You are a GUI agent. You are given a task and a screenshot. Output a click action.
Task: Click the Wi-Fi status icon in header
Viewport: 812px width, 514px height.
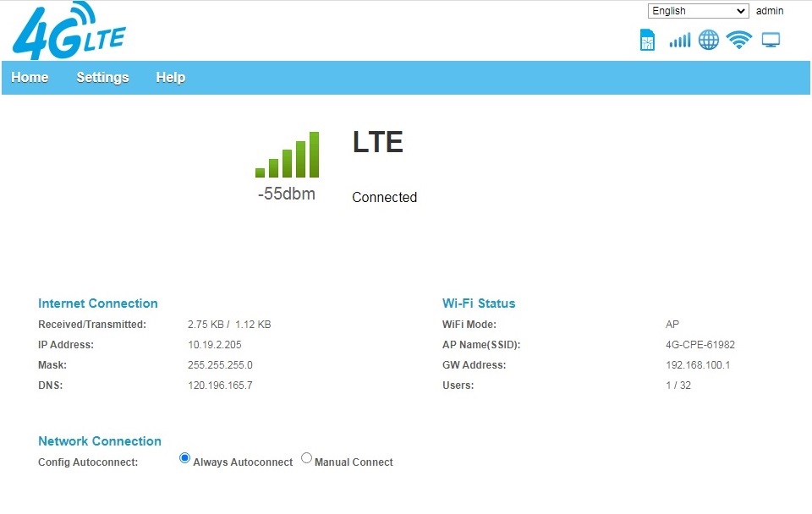coord(739,40)
